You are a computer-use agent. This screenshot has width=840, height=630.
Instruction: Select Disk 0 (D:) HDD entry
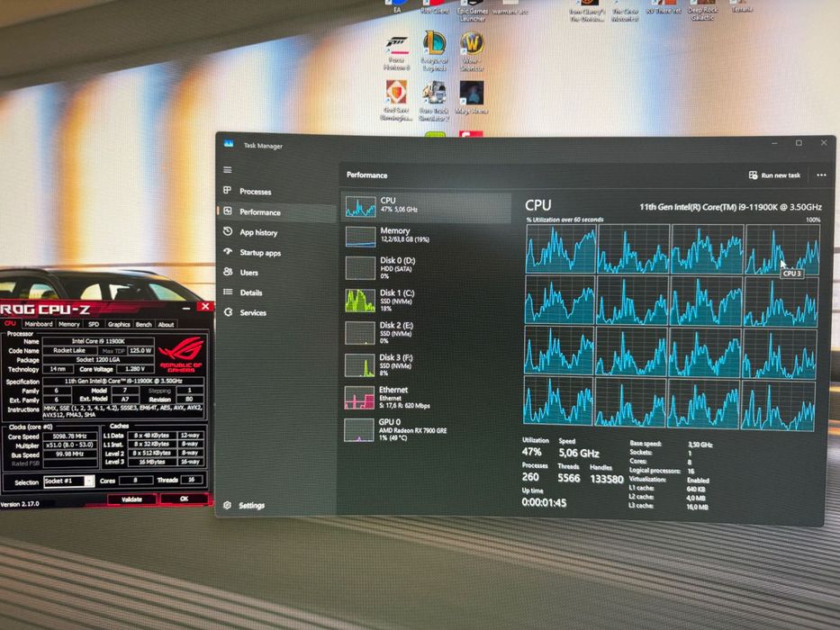coord(426,268)
